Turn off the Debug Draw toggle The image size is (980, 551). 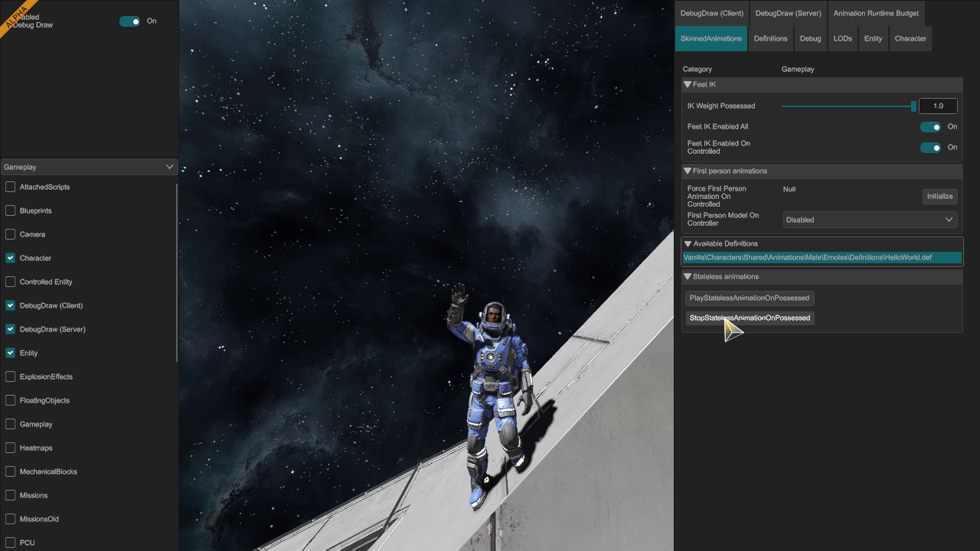pos(129,21)
